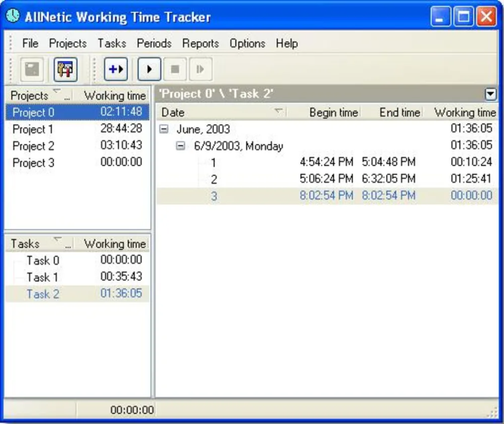Click the 5:06:24 PM begin time cell

[x=326, y=179]
